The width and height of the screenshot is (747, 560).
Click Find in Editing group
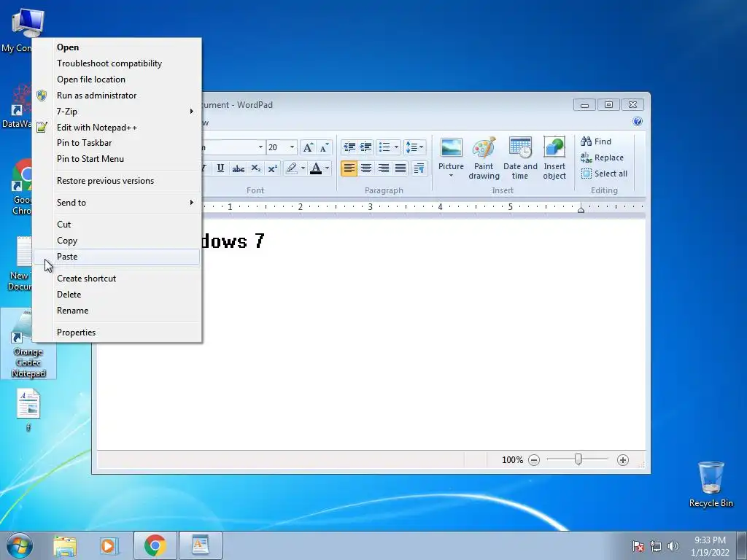pyautogui.click(x=596, y=141)
